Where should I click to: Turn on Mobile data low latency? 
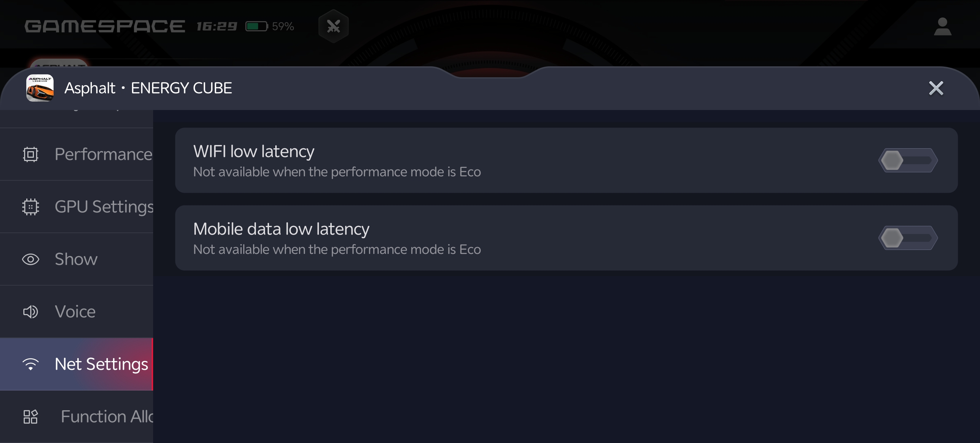[x=908, y=238]
